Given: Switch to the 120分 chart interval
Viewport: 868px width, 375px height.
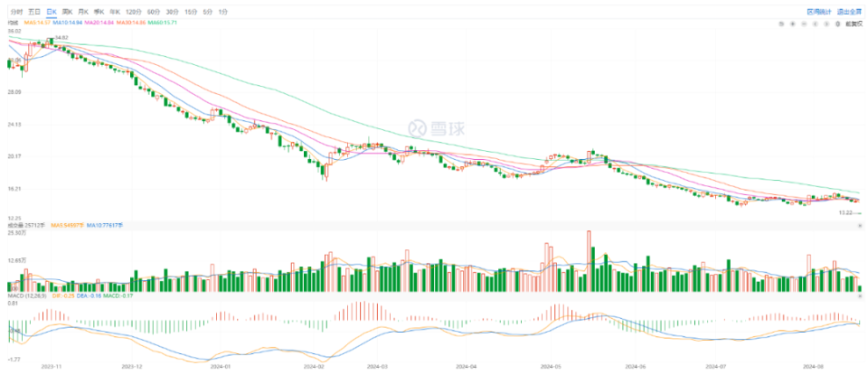Looking at the screenshot, I should tap(134, 12).
